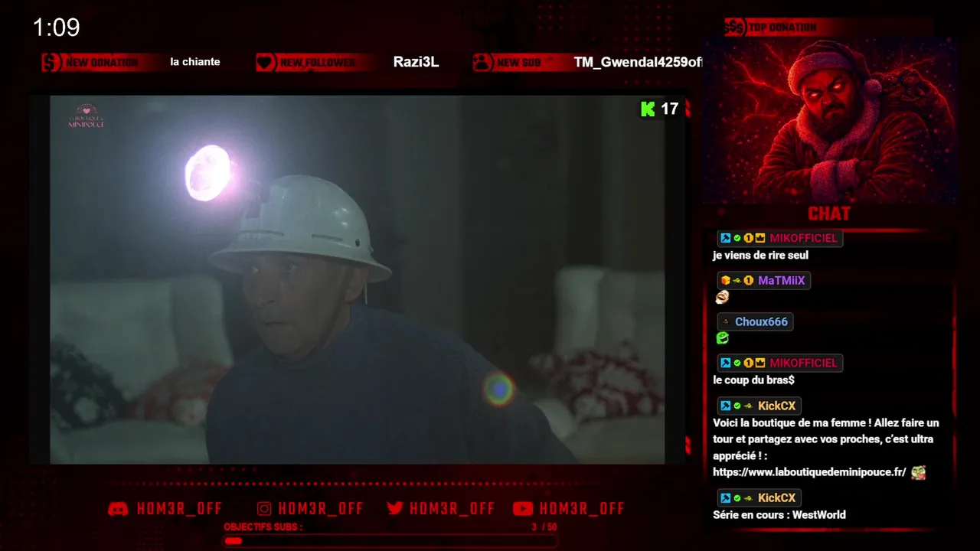Click the message "le coup du bras$"
980x551 pixels.
(x=753, y=380)
